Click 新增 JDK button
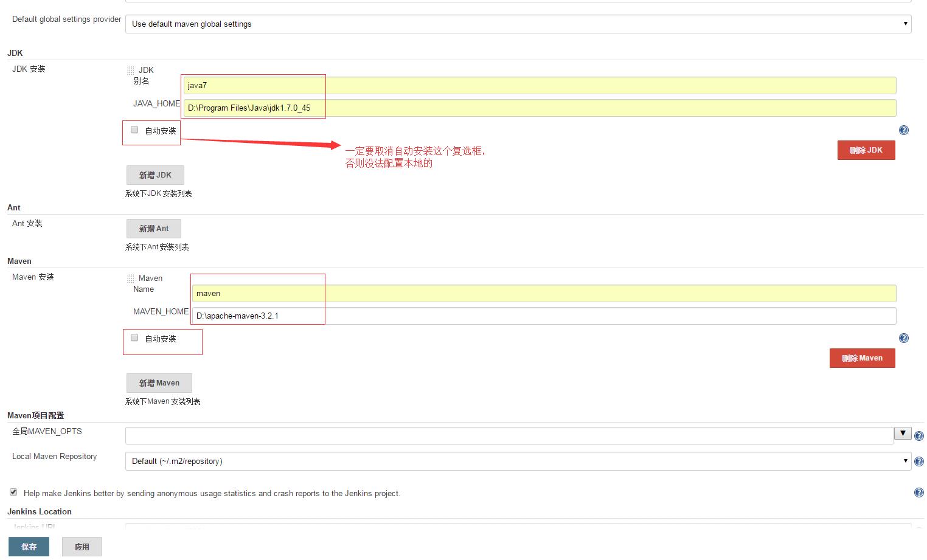This screenshot has width=927, height=560. [155, 175]
